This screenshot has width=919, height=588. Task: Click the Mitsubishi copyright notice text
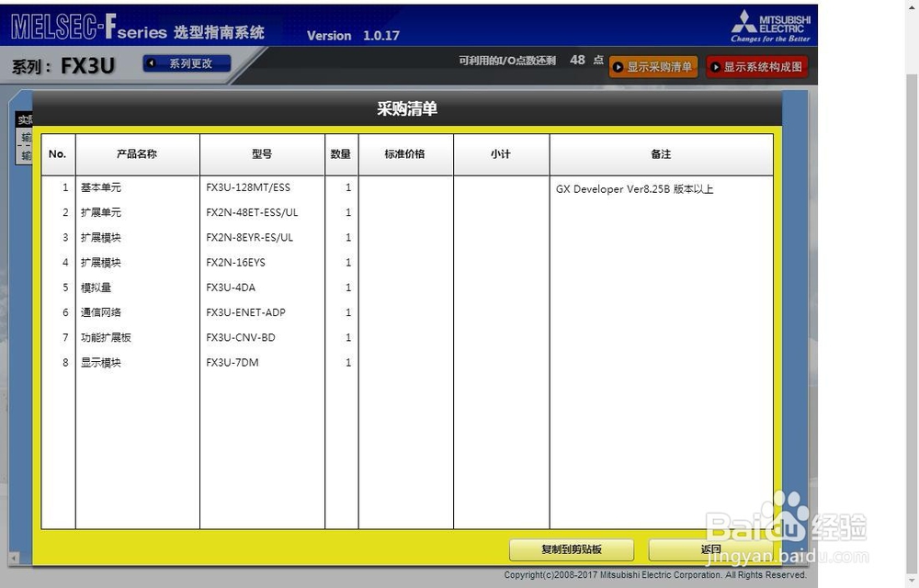pos(654,575)
